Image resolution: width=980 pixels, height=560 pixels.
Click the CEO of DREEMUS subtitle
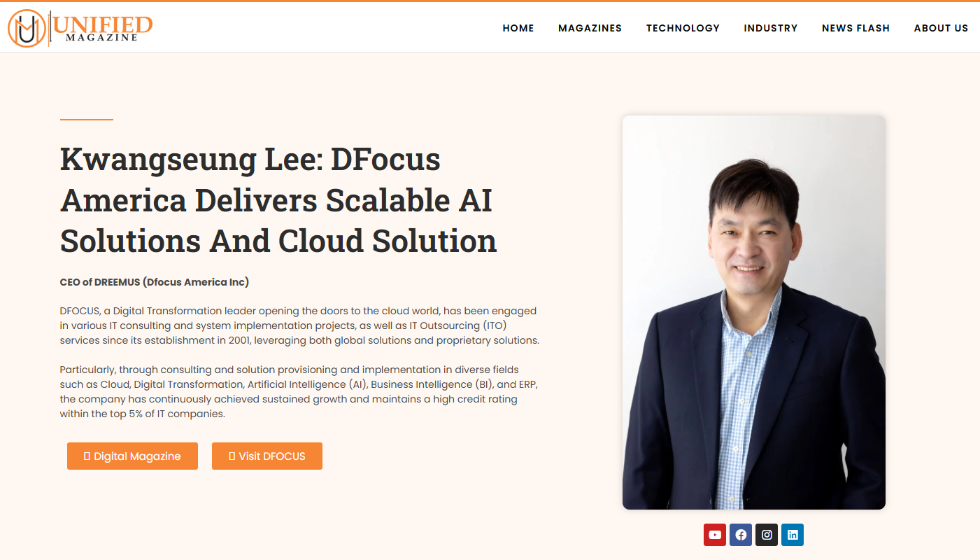point(155,282)
